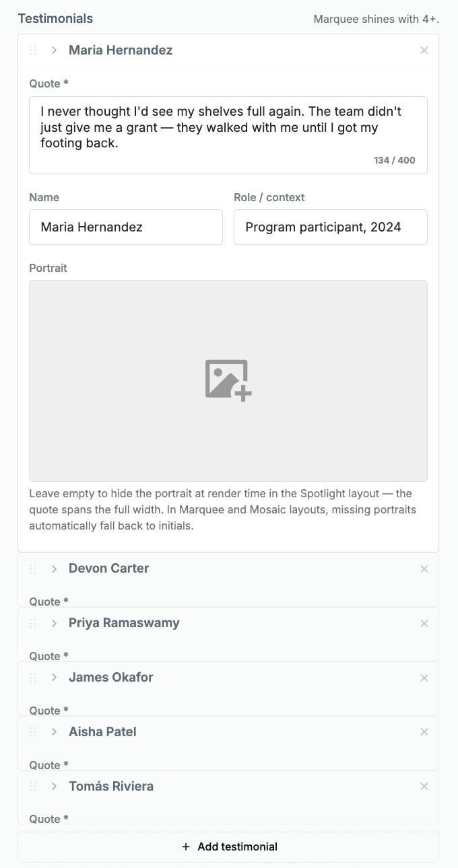Click the Role / context input field

[331, 227]
